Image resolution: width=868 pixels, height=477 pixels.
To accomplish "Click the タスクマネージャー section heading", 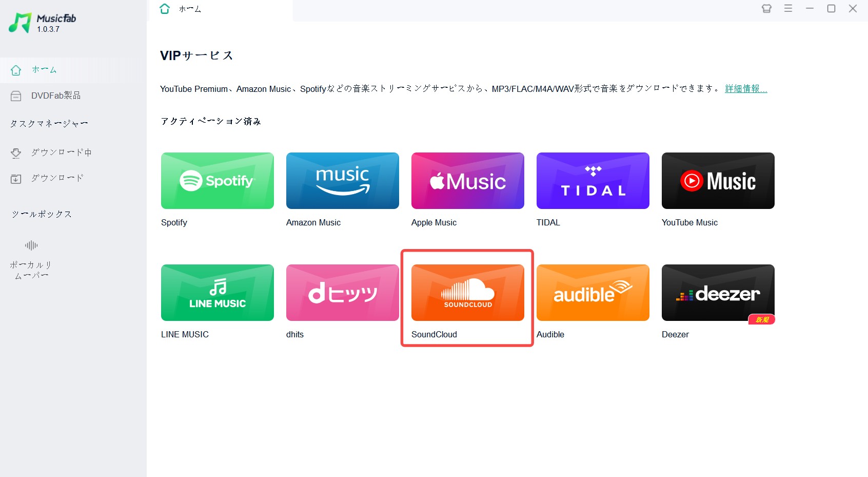I will tap(49, 124).
